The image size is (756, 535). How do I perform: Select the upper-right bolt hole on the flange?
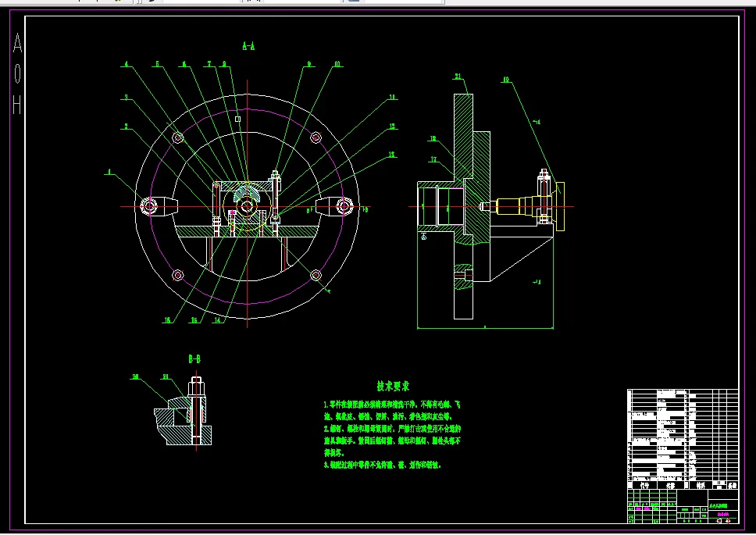(316, 137)
